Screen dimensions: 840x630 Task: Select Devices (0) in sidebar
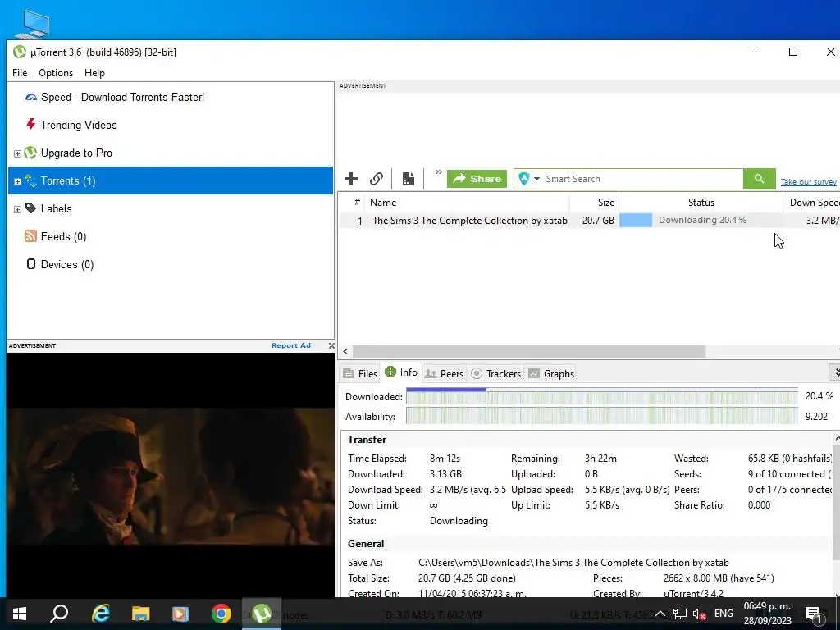coord(67,264)
